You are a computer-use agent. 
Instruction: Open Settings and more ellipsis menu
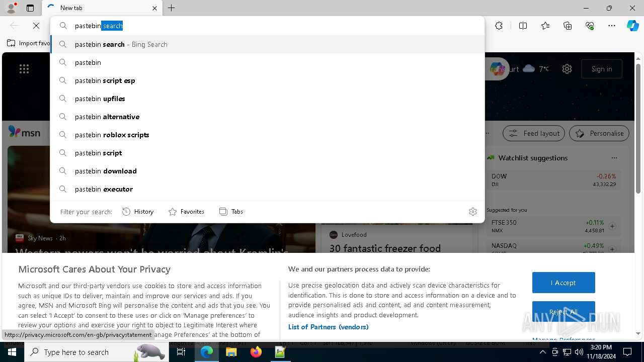612,26
